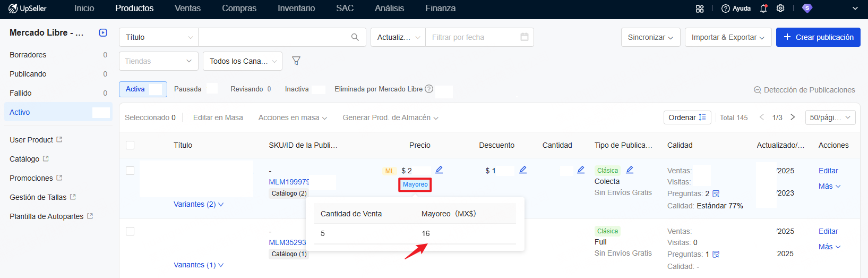The height and width of the screenshot is (278, 868).
Task: Open Análisis menu
Action: [389, 9]
